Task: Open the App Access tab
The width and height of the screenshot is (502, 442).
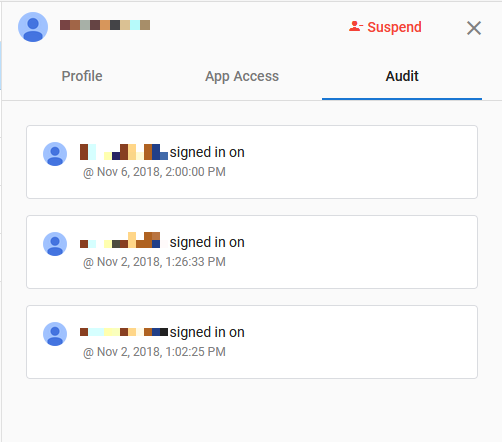Action: [242, 76]
